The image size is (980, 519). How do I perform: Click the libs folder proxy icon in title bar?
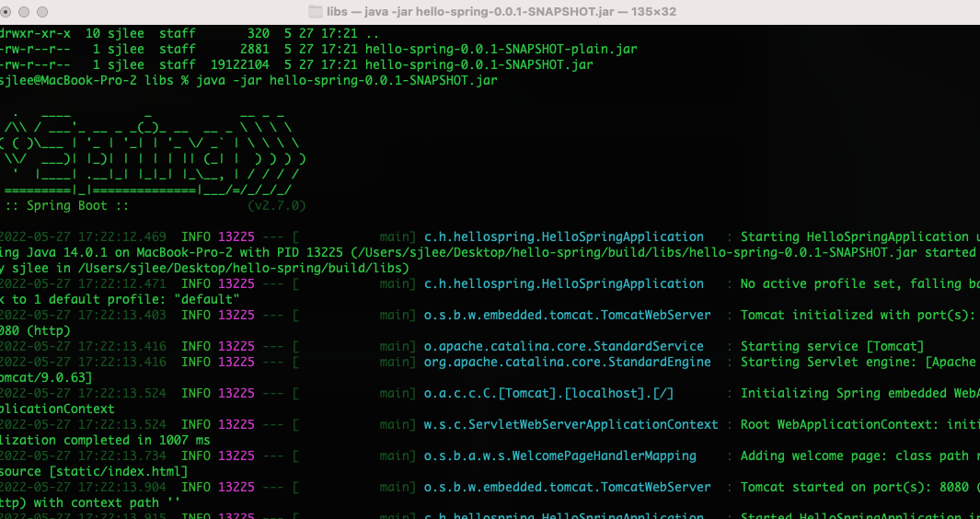tap(316, 12)
